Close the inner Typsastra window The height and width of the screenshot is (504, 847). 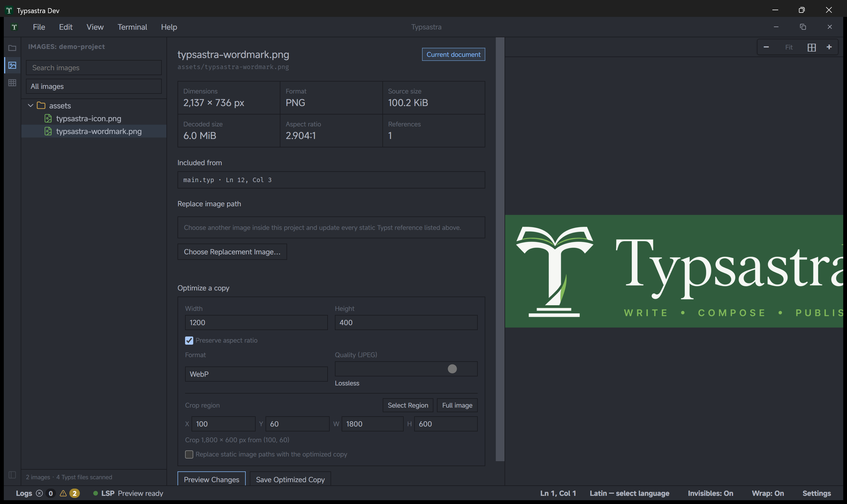830,27
